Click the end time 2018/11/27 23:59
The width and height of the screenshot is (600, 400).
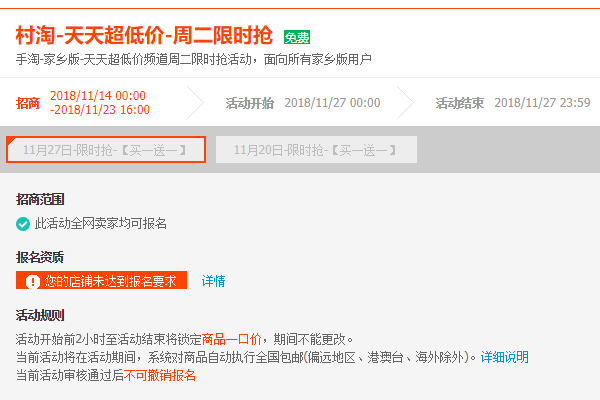pos(542,103)
